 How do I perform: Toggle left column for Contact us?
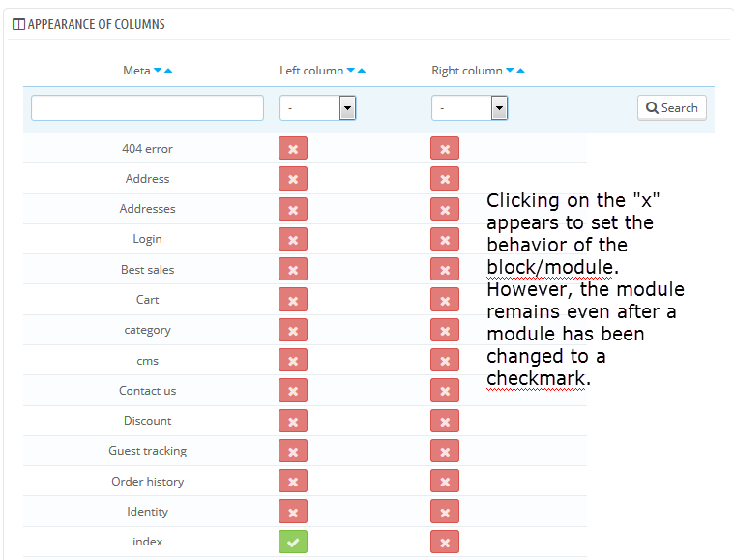(292, 391)
